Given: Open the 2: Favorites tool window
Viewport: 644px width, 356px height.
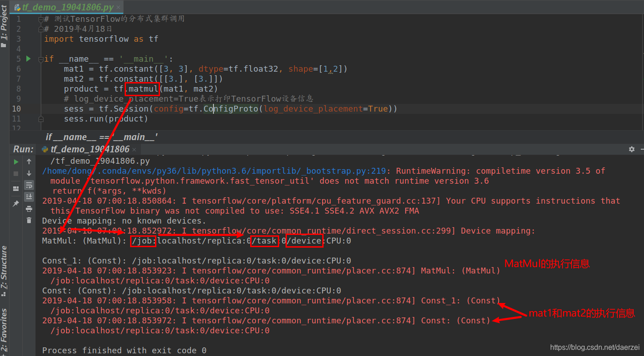Looking at the screenshot, I should [x=4, y=331].
